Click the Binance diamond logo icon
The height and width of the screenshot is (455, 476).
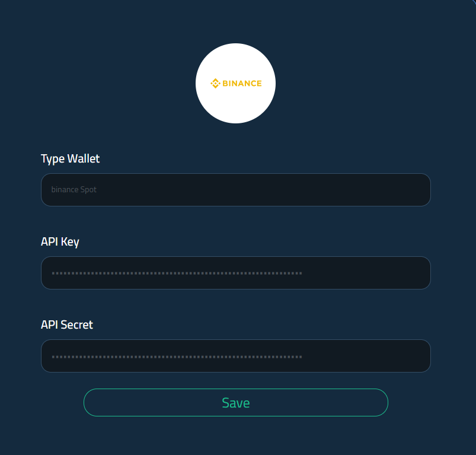[x=215, y=83]
